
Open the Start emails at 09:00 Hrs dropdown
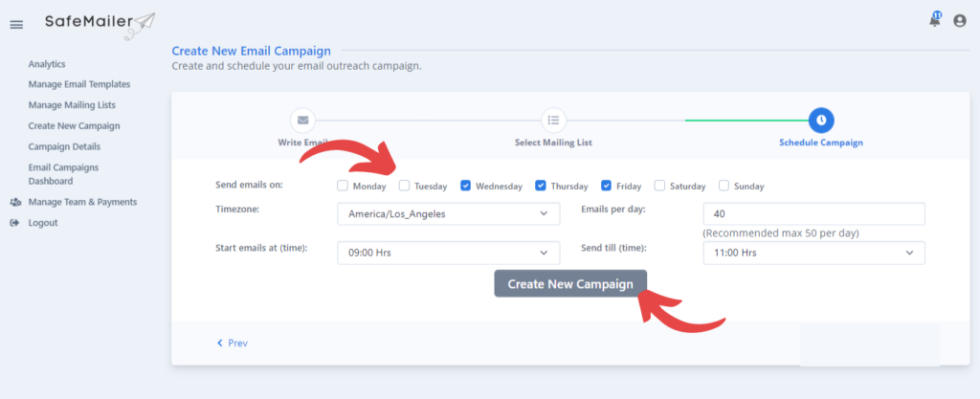click(449, 253)
